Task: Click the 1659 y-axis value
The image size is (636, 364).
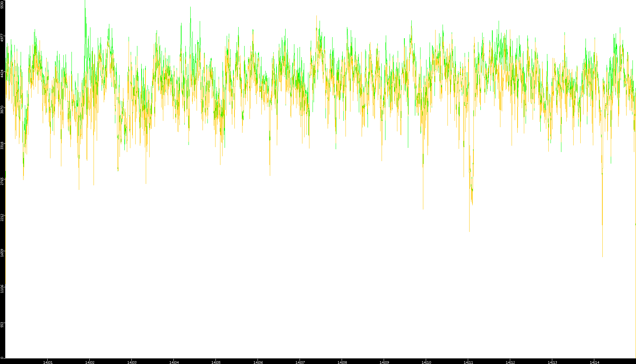Action: coord(2,253)
